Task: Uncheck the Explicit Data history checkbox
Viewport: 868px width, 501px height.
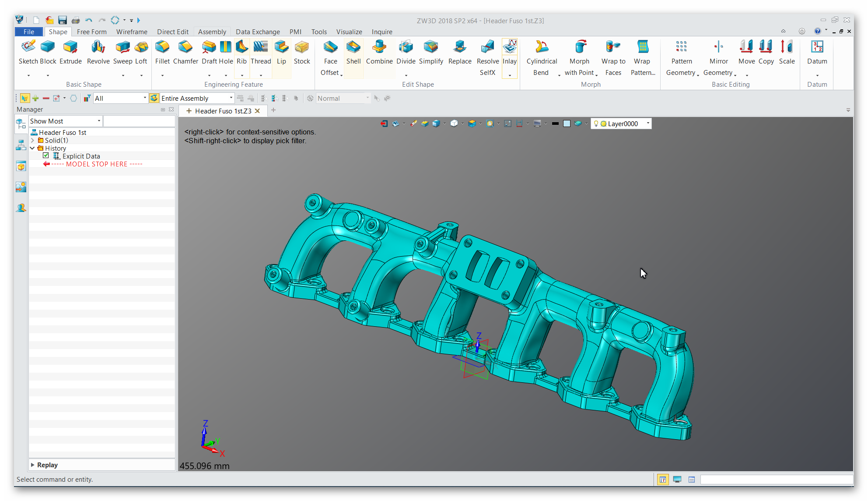Action: (46, 156)
